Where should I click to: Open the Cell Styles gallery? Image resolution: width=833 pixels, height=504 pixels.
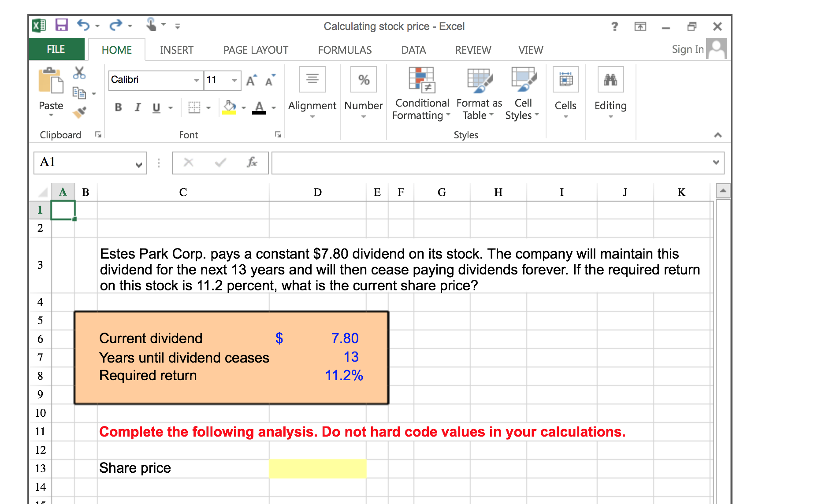tap(522, 93)
